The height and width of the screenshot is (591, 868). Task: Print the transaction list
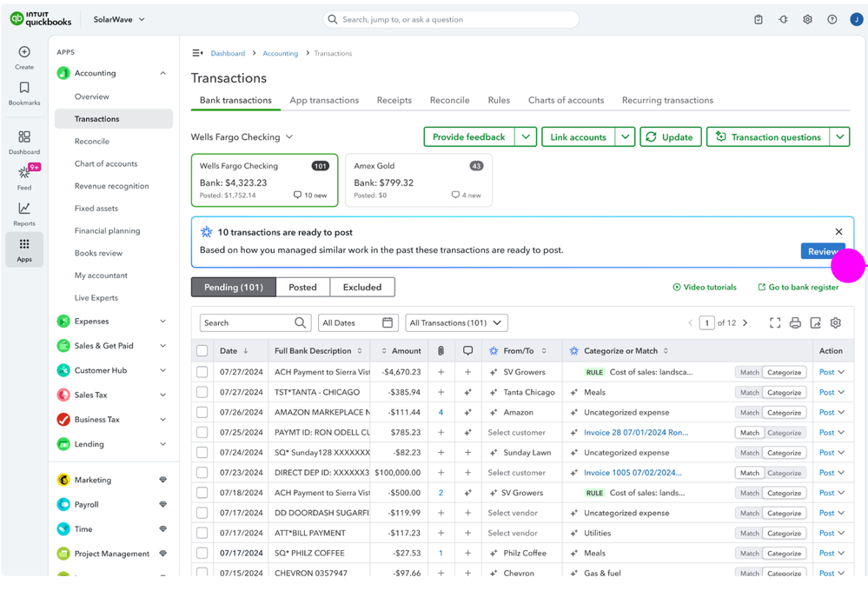tap(796, 323)
